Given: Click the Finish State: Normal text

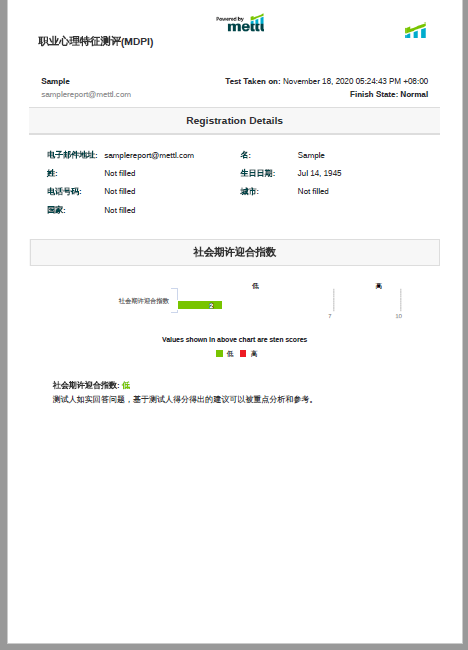Looking at the screenshot, I should 389,94.
